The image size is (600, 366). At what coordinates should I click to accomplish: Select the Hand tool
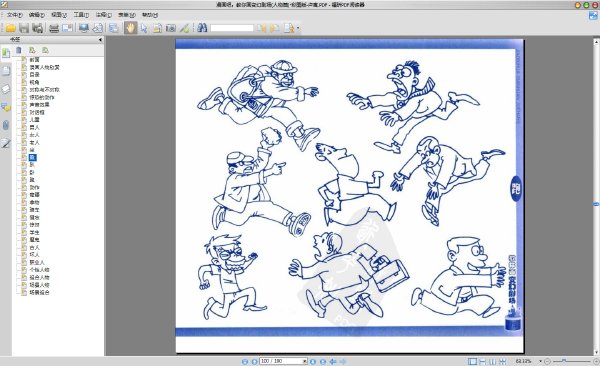click(130, 28)
